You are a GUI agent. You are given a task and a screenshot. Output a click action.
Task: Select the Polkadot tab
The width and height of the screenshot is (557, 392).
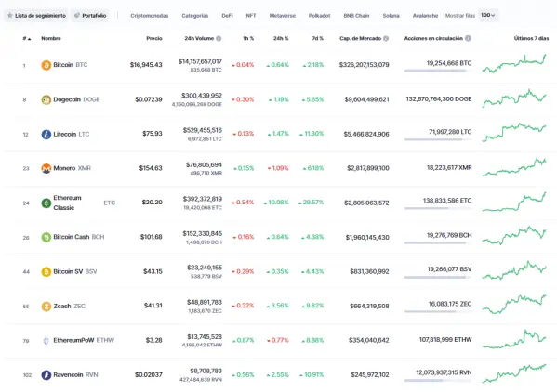point(319,16)
